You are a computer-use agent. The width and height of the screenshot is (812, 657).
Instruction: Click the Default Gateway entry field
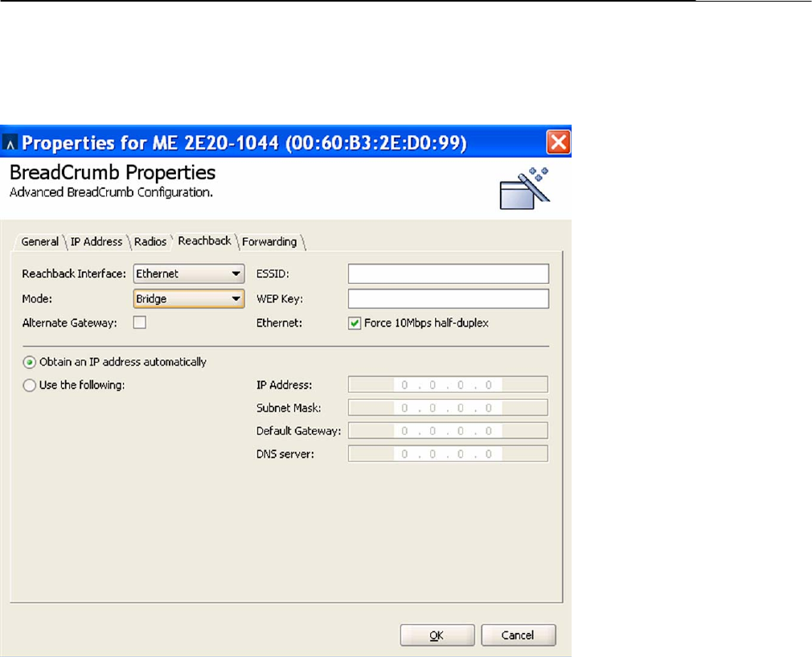point(448,430)
